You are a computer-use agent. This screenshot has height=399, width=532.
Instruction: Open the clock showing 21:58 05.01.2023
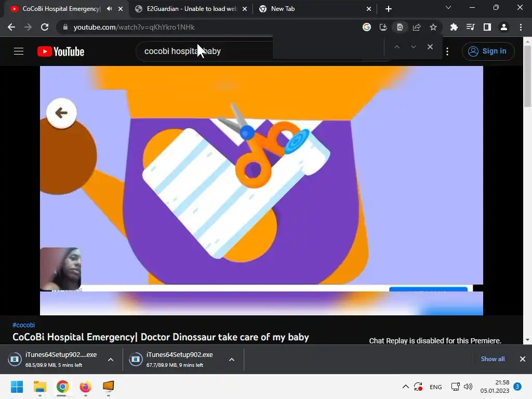point(495,387)
